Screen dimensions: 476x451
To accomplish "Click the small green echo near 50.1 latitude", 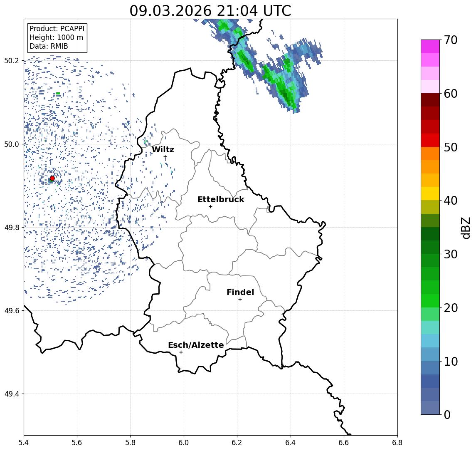I will click(x=58, y=94).
